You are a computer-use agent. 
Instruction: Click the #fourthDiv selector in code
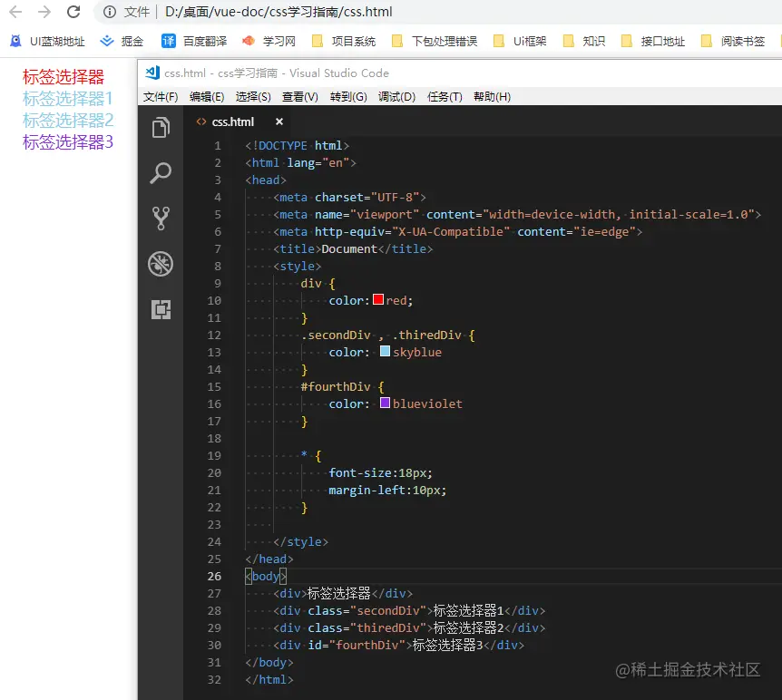(336, 386)
